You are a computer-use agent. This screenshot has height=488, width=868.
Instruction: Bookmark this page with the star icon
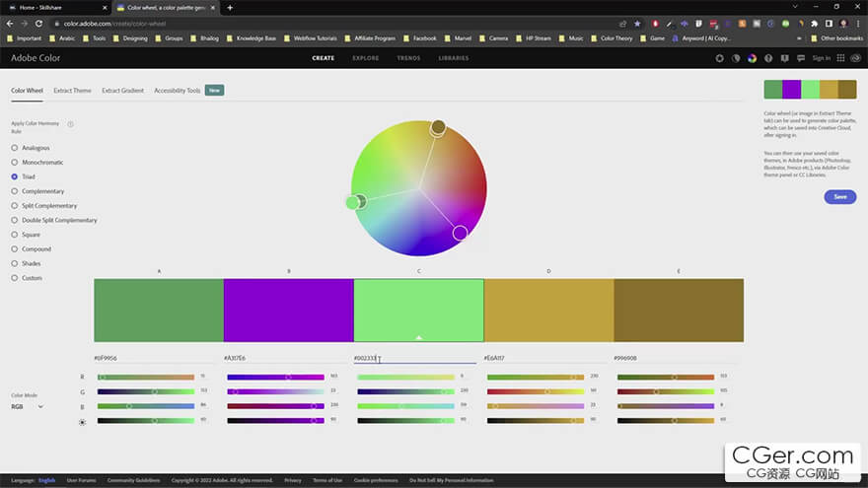638,24
